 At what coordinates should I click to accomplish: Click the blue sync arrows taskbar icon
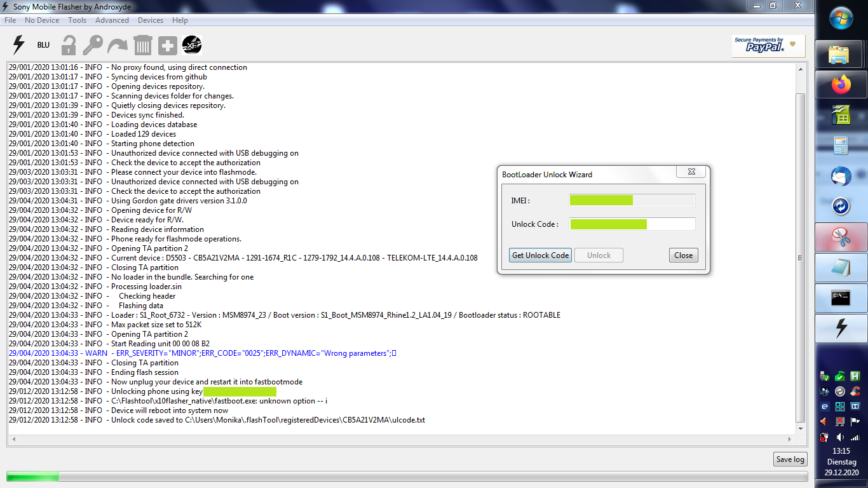841,207
